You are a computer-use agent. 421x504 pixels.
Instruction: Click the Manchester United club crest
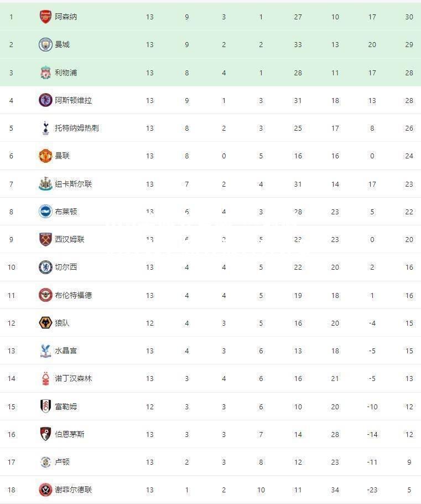pyautogui.click(x=45, y=156)
